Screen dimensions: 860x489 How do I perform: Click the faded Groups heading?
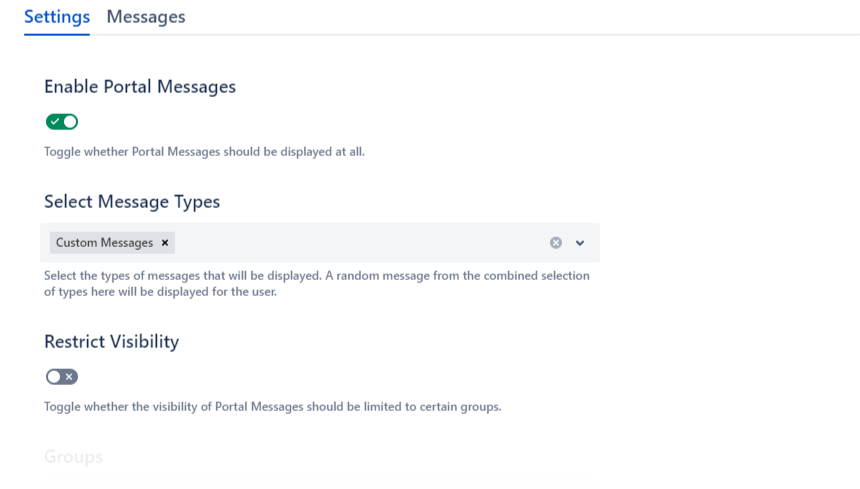pyautogui.click(x=73, y=457)
